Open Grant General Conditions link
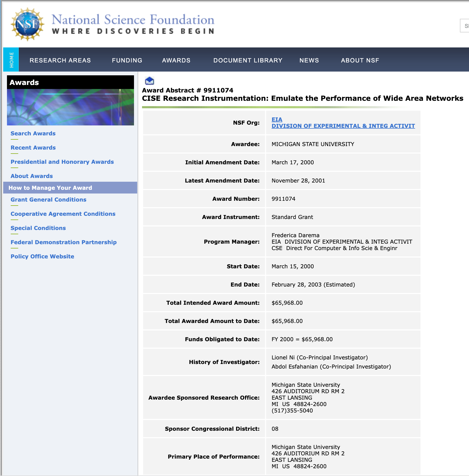The height and width of the screenshot is (476, 469). pos(48,200)
